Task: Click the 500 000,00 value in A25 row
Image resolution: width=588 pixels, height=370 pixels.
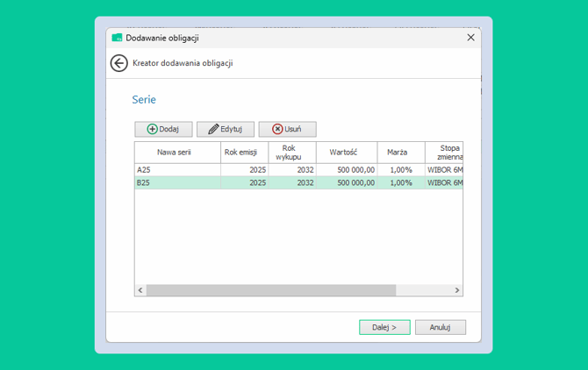Action: point(356,170)
